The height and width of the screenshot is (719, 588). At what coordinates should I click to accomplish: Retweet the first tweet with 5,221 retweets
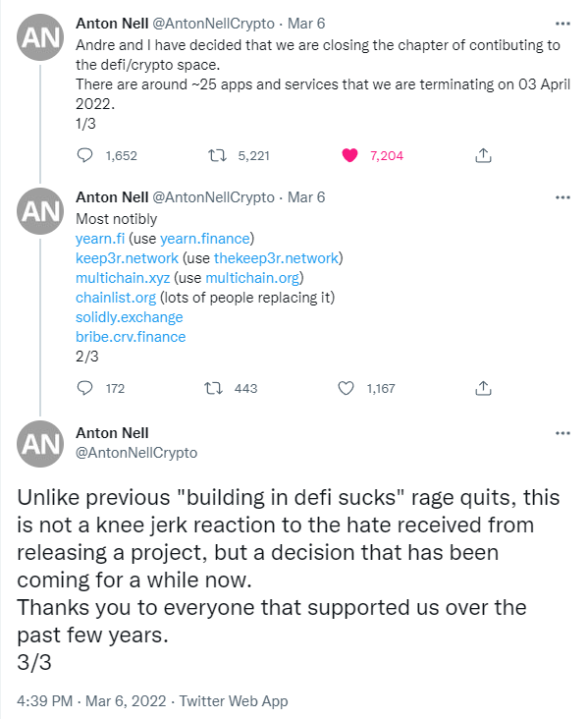tap(217, 155)
